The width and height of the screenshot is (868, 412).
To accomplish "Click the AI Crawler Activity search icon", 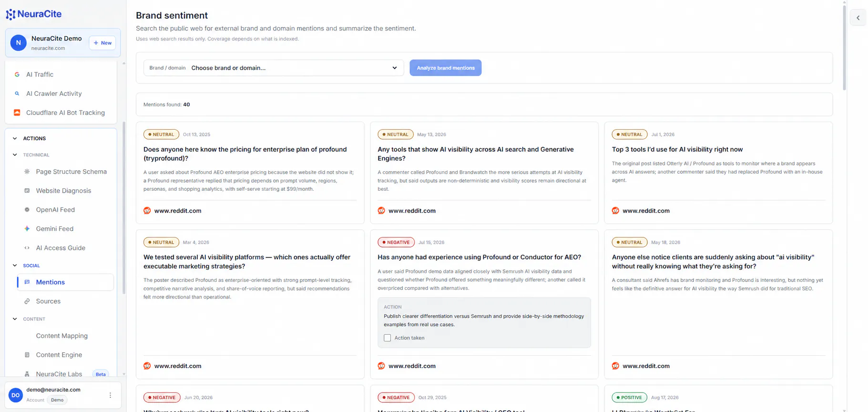I will (17, 93).
